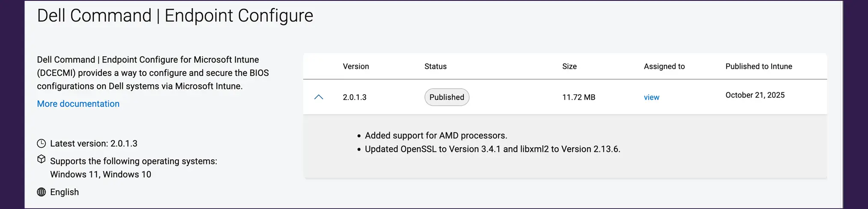Click the clock icon beside Latest version

(41, 143)
